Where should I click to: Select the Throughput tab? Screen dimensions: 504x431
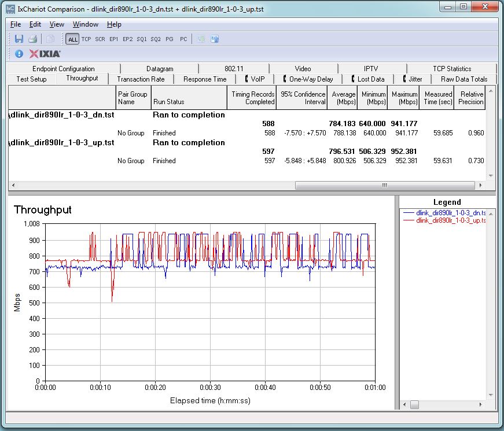point(82,78)
